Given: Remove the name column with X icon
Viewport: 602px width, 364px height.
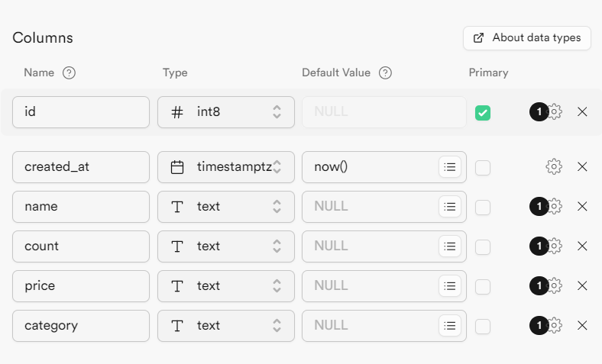Looking at the screenshot, I should (582, 206).
